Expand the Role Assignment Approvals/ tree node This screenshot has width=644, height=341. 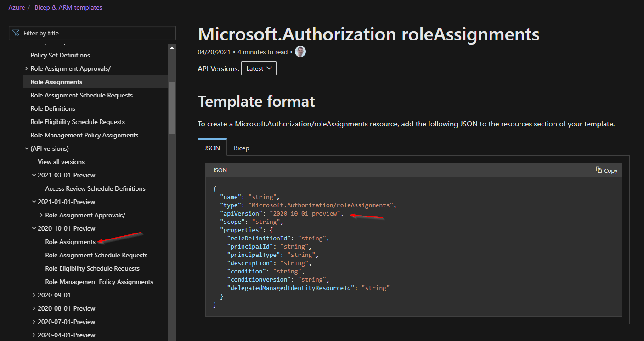tap(26, 68)
